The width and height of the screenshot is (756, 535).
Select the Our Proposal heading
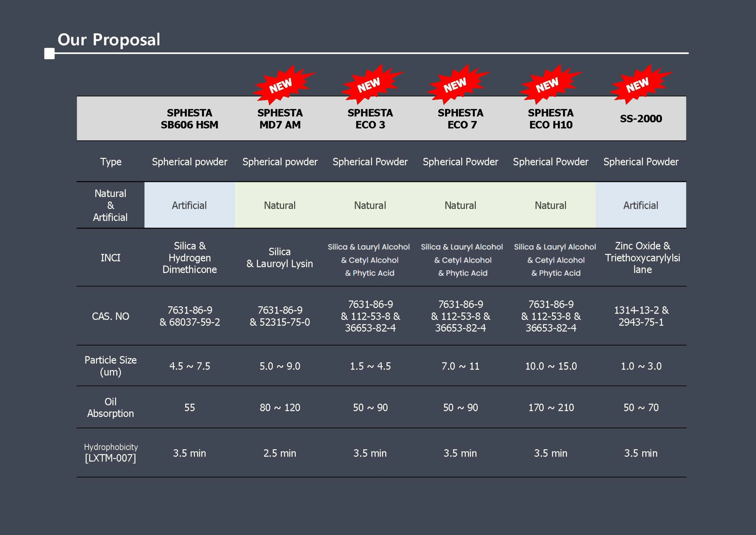[109, 39]
